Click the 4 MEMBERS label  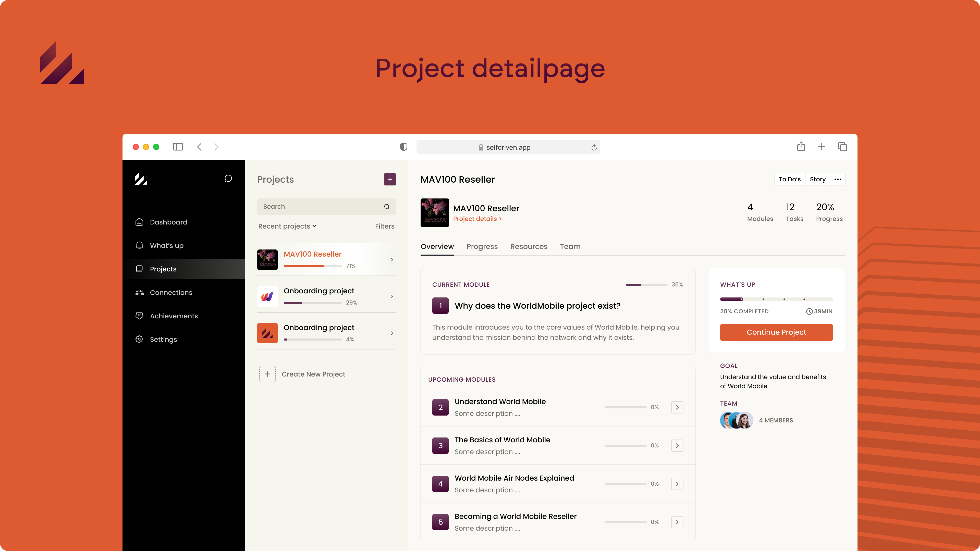[x=776, y=420]
